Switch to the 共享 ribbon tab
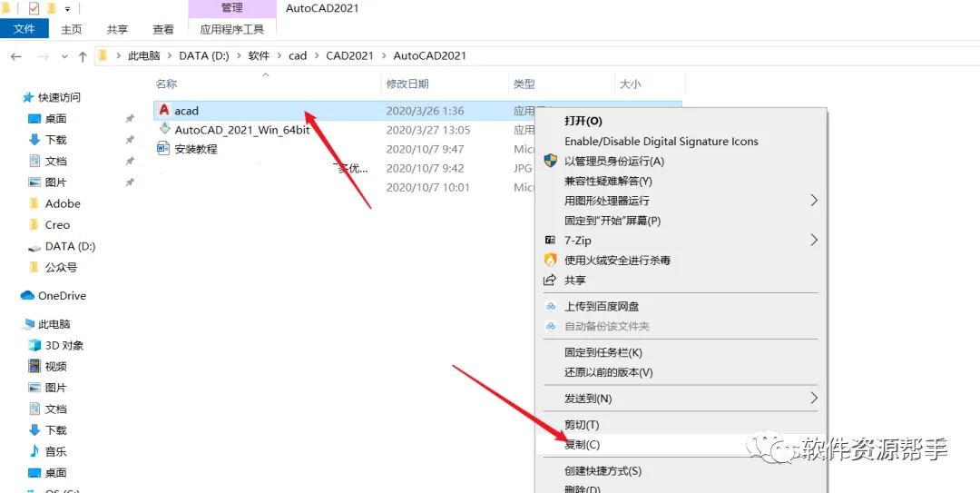 pos(117,29)
